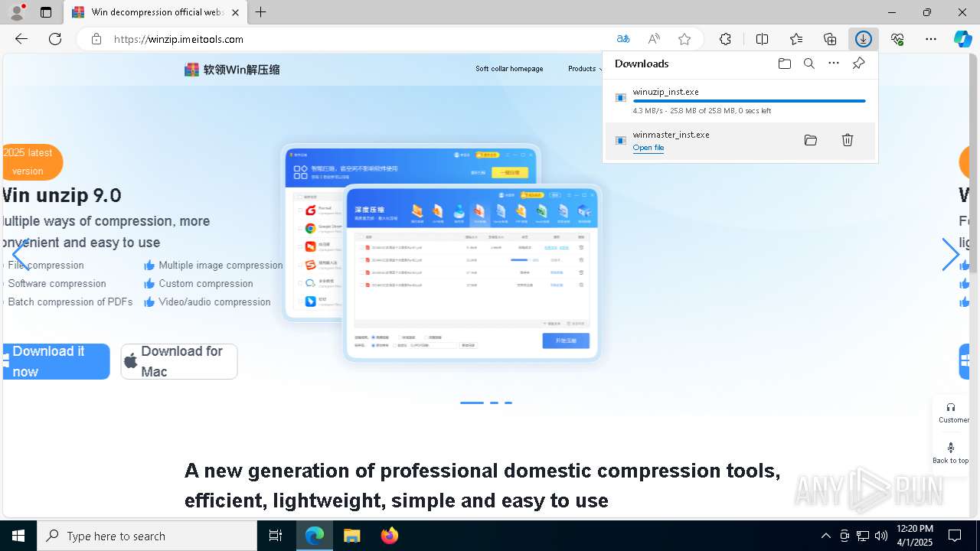The image size is (980, 551).
Task: Select the Win decompression official website tab
Action: point(155,12)
